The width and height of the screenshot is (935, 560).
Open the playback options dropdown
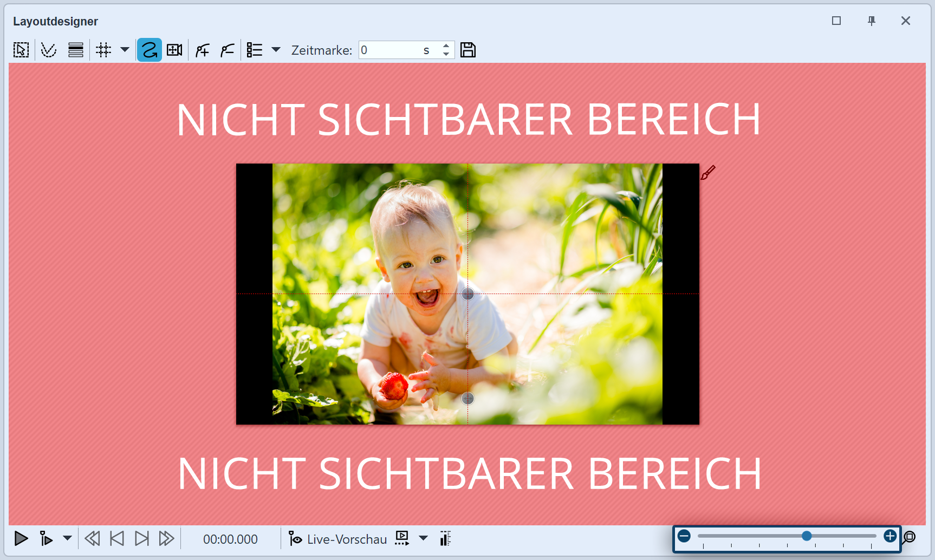click(x=67, y=538)
